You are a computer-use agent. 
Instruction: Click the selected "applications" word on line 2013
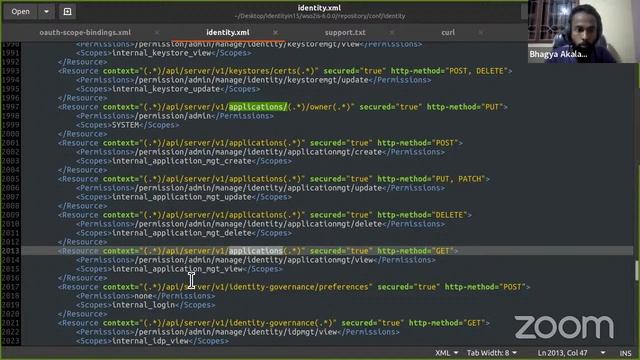[x=256, y=251]
